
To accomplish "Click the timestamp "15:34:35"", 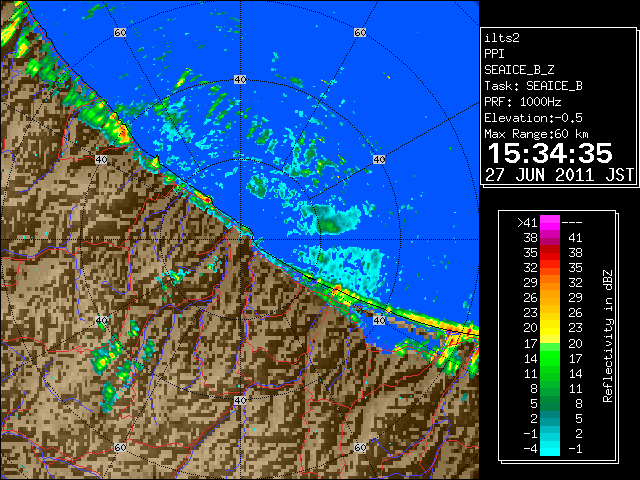I will 550,153.
